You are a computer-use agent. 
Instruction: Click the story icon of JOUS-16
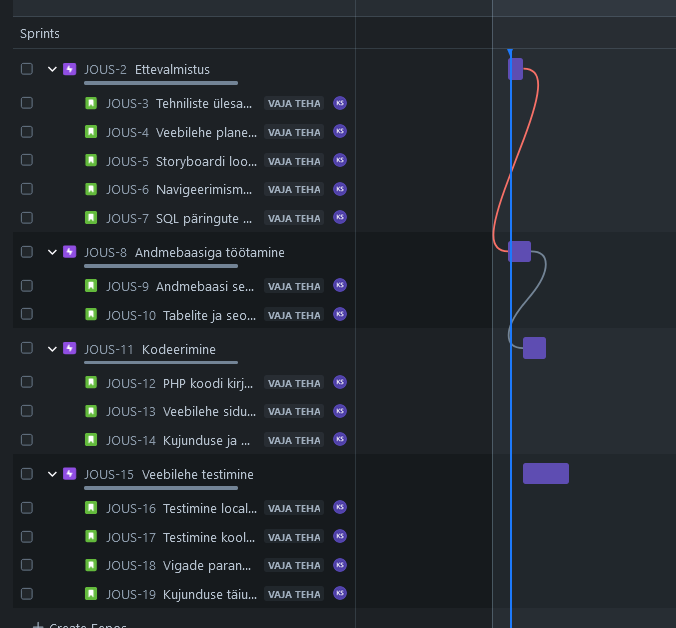click(x=91, y=508)
